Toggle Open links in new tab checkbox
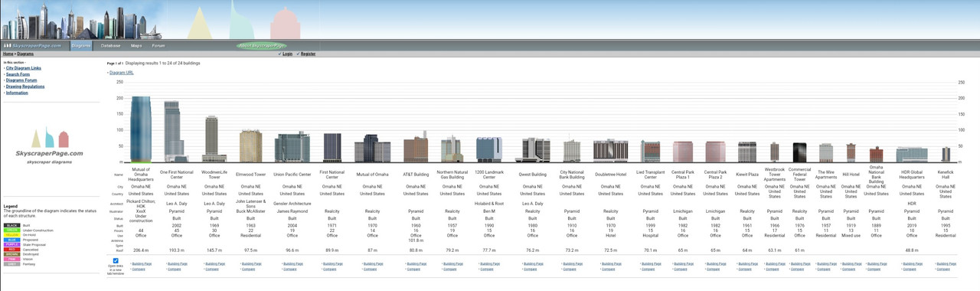The image size is (980, 291). pyautogui.click(x=116, y=261)
